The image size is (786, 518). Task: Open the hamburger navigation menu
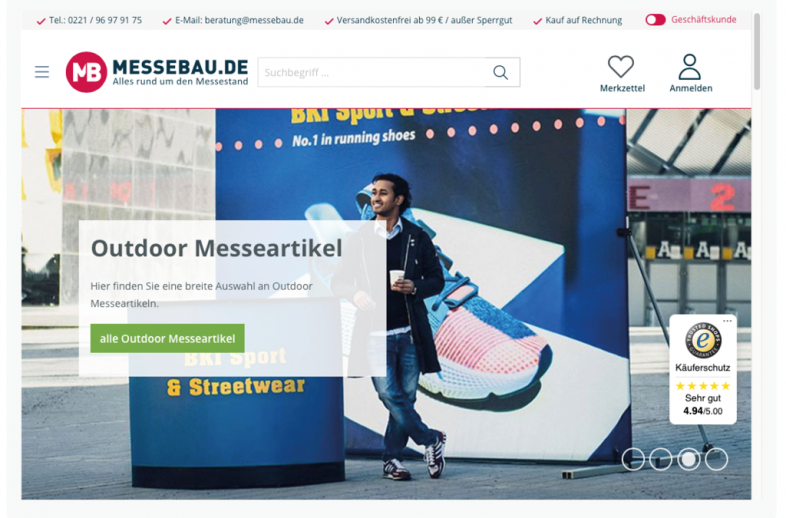pos(42,72)
